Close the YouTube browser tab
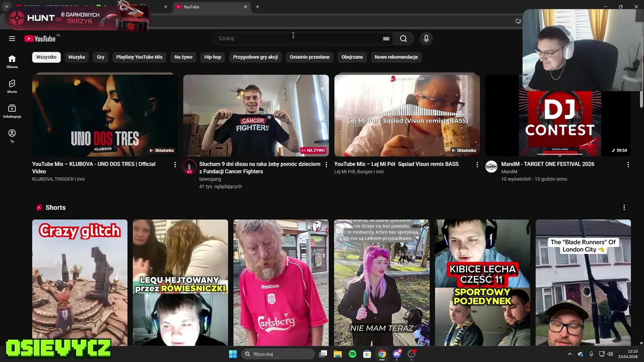644x362 pixels. tap(246, 7)
